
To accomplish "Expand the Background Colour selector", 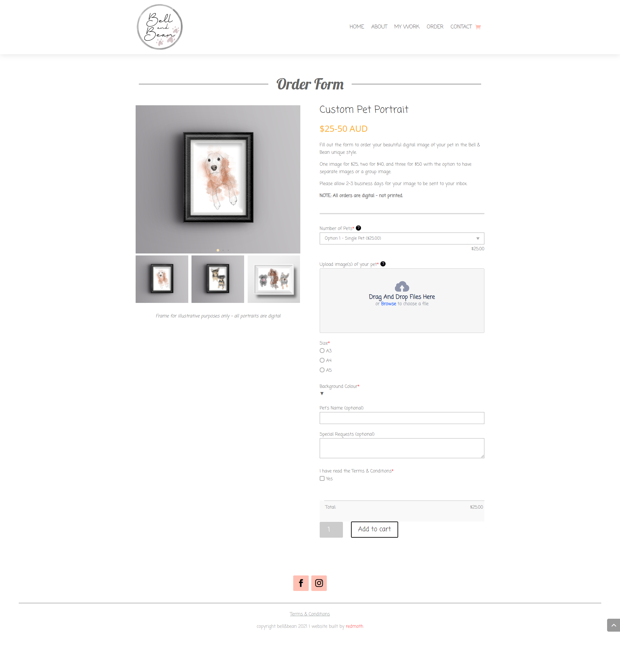I will 322,394.
